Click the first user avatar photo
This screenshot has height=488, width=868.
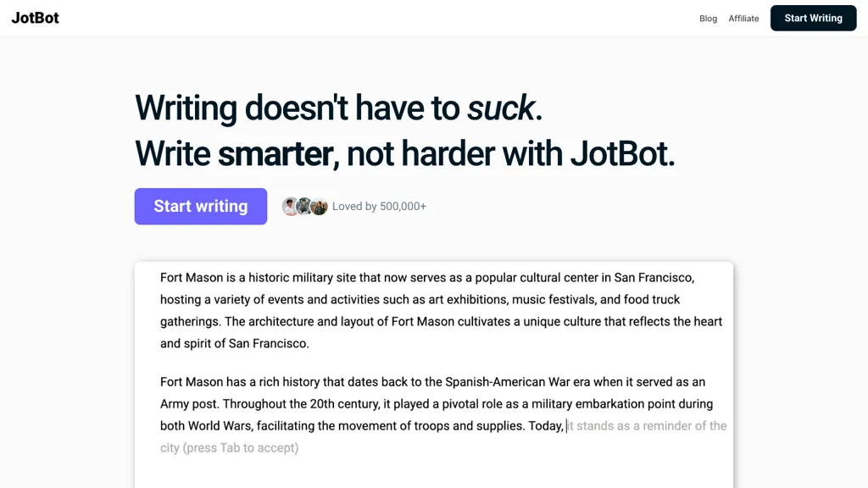[290, 206]
